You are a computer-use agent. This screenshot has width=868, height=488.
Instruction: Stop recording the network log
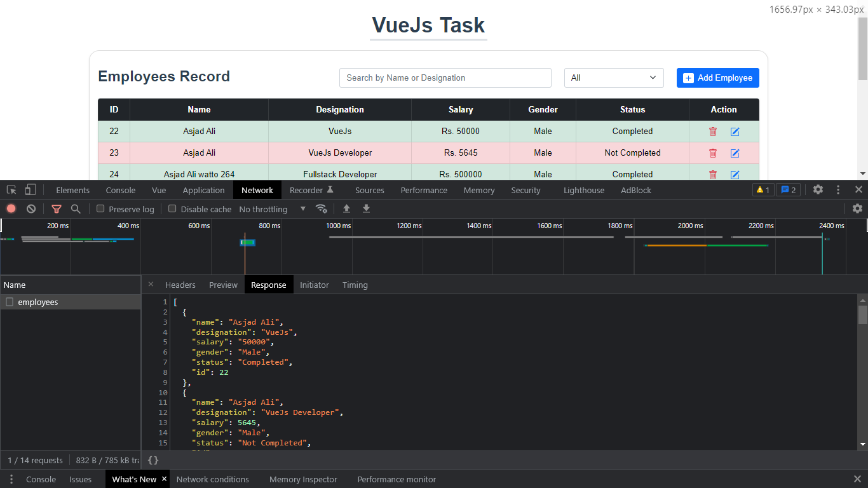[x=11, y=208]
